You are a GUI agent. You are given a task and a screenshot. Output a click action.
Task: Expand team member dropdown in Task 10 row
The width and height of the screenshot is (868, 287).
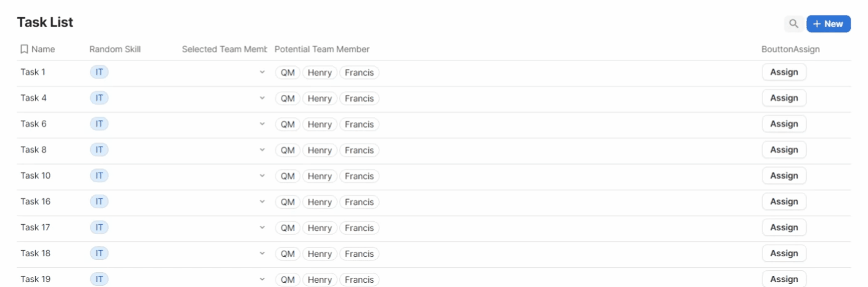pos(262,176)
